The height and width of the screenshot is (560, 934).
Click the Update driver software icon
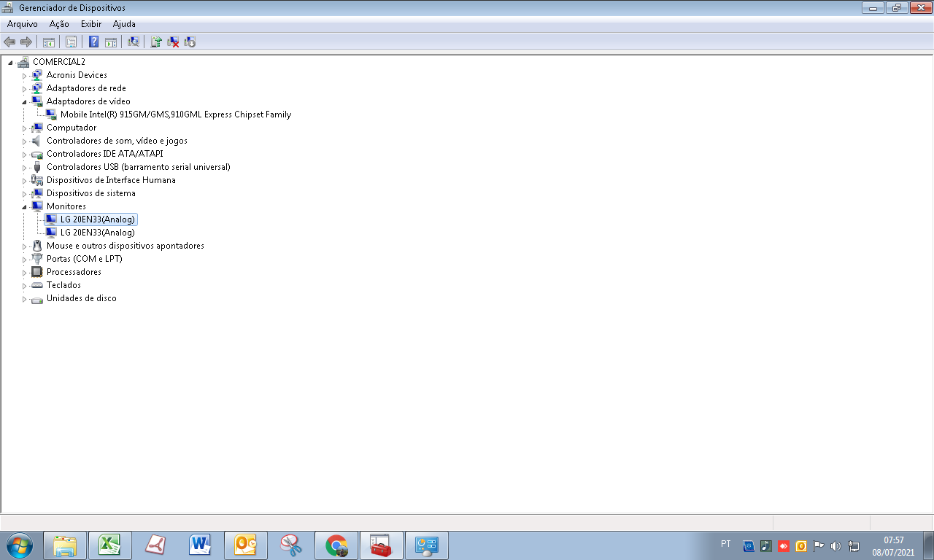pyautogui.click(x=155, y=42)
